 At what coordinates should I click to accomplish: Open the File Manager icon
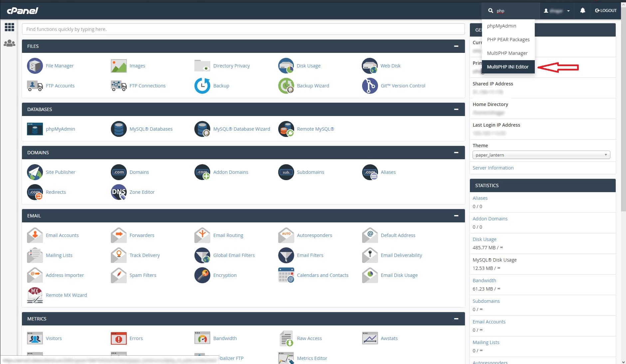coord(35,66)
